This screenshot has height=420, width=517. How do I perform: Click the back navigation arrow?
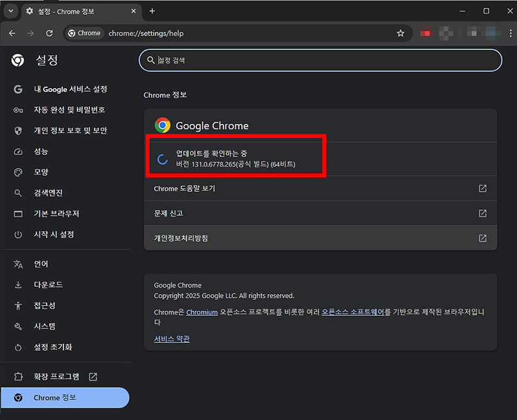tap(13, 33)
